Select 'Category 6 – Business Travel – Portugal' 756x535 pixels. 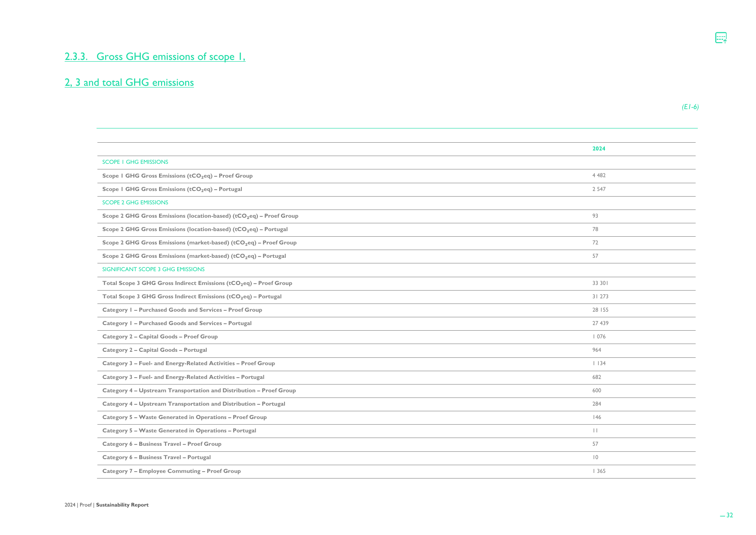(156, 457)
